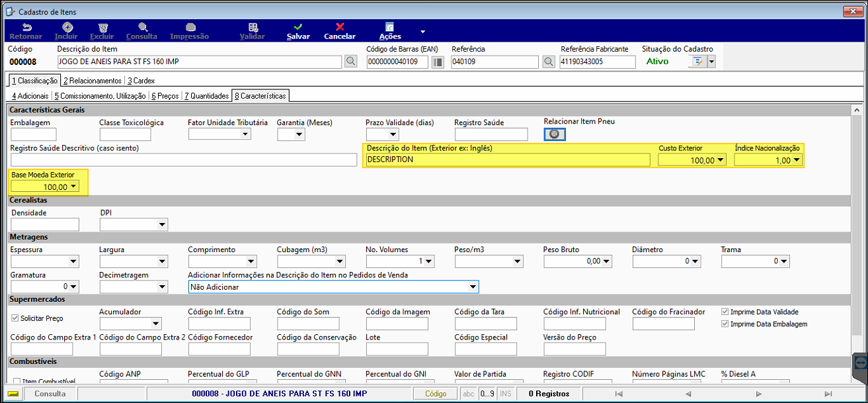
Task: Switch to 3 Cardex tab
Action: click(x=141, y=81)
